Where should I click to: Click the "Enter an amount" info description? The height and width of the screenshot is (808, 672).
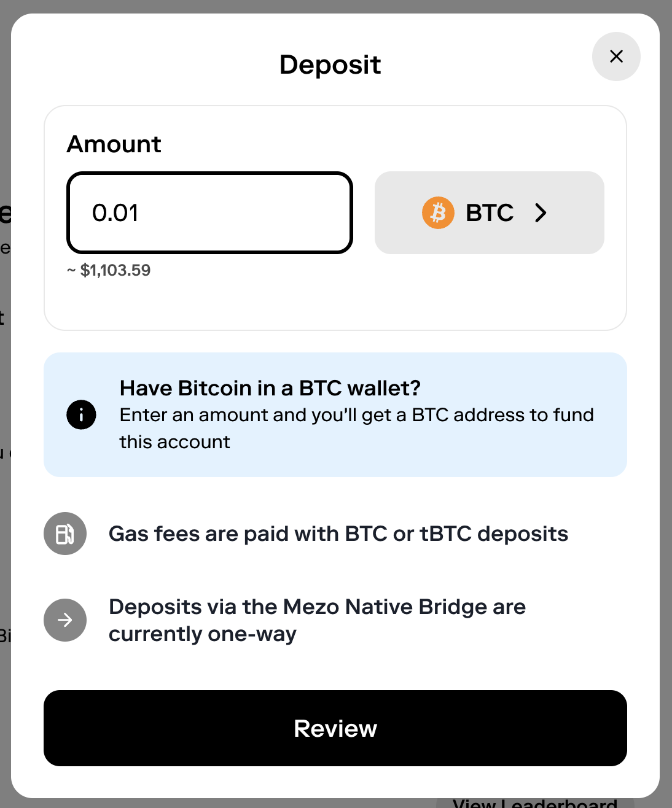(356, 415)
